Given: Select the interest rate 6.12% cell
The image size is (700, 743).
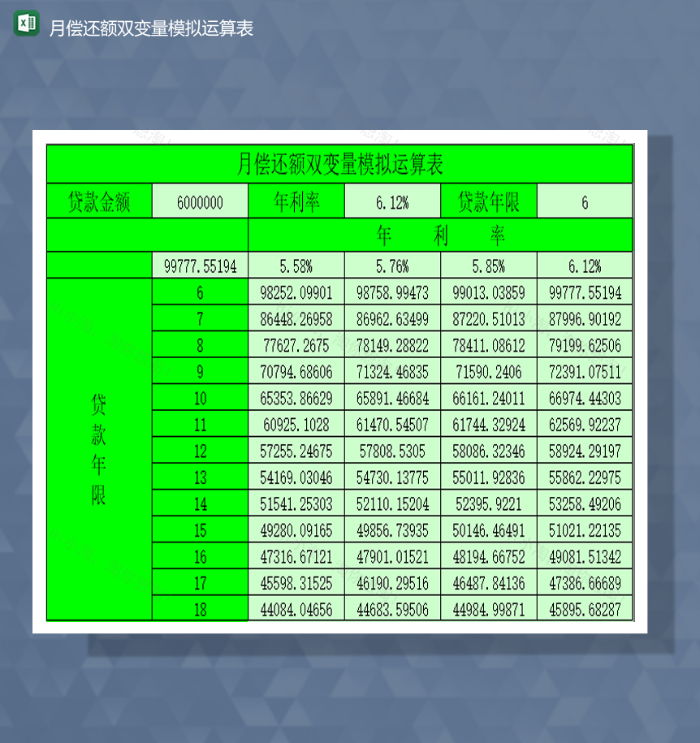Looking at the screenshot, I should coord(392,201).
